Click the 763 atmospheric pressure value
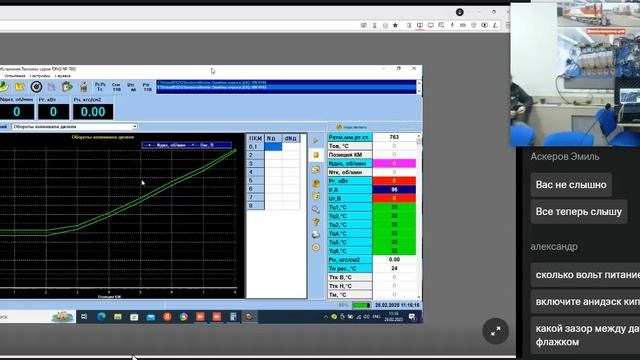 coord(394,138)
